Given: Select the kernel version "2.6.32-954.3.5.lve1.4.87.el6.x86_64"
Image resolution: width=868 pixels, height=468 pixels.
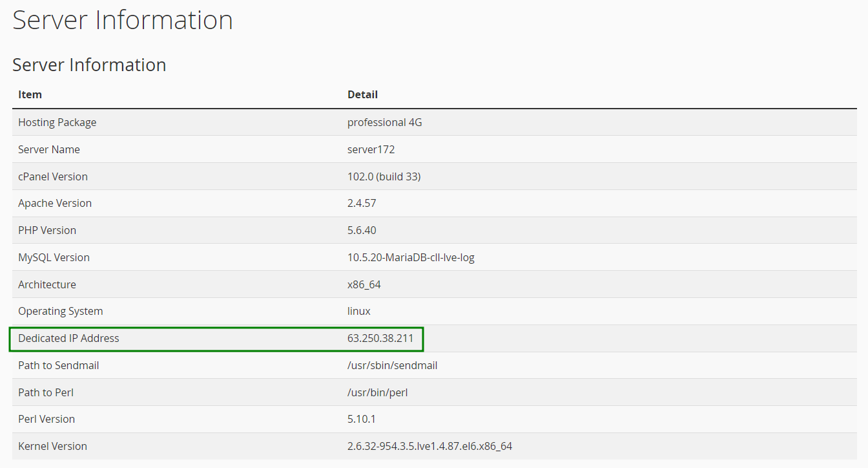Looking at the screenshot, I should click(429, 446).
